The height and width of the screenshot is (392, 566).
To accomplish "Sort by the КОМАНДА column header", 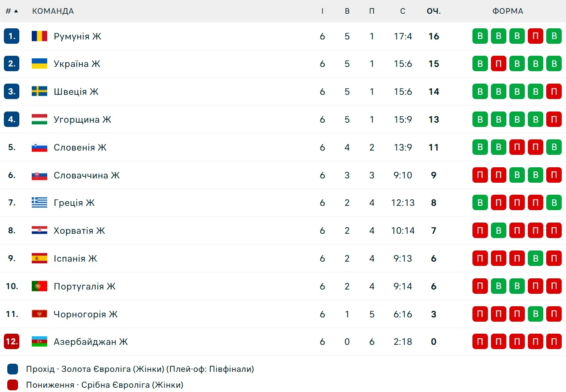I will (x=53, y=11).
